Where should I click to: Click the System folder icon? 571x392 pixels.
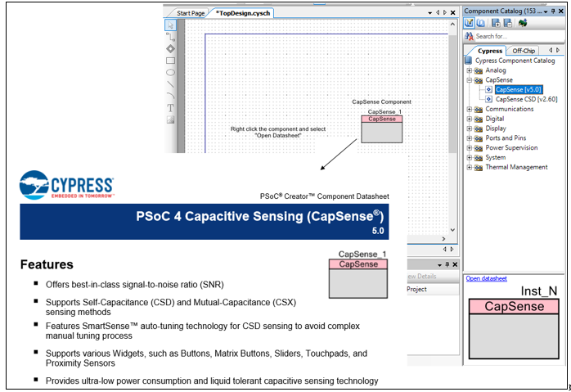[x=479, y=158]
